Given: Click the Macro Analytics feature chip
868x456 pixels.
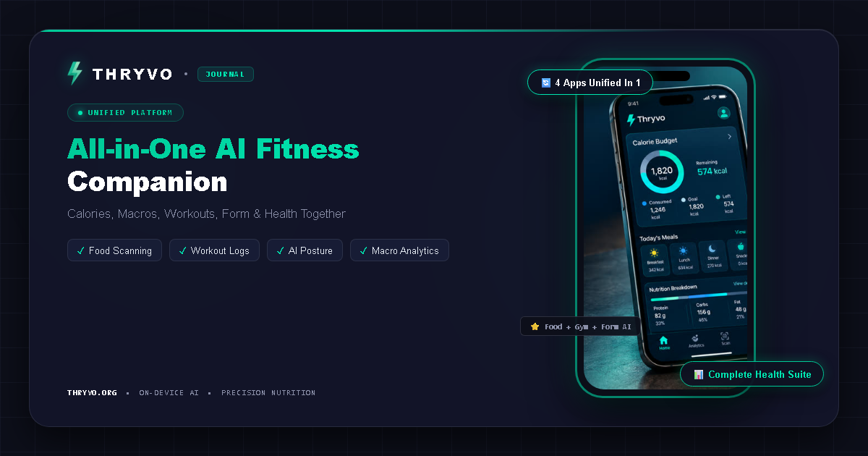Looking at the screenshot, I should [x=399, y=250].
